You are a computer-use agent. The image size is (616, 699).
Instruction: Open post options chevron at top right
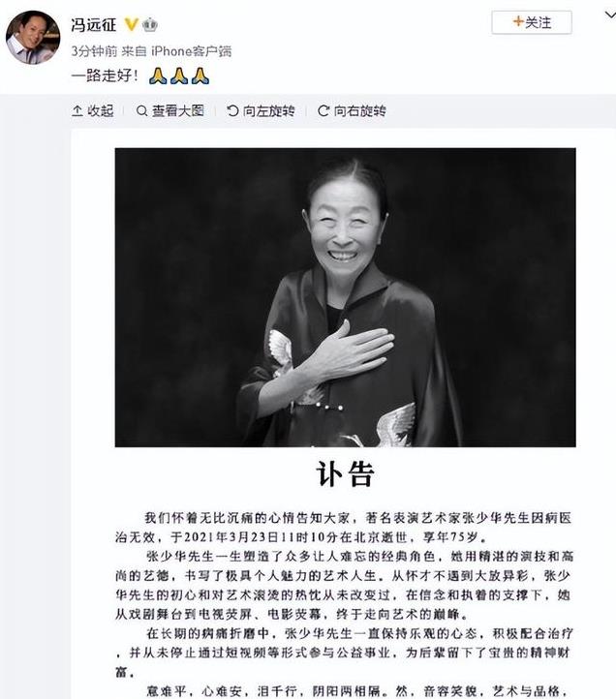click(610, 15)
